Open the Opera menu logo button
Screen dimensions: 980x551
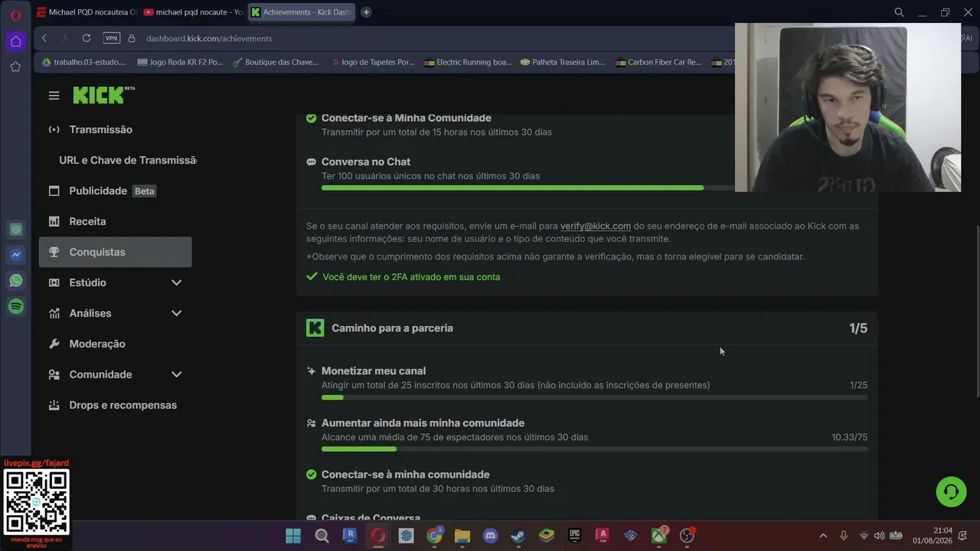15,15
